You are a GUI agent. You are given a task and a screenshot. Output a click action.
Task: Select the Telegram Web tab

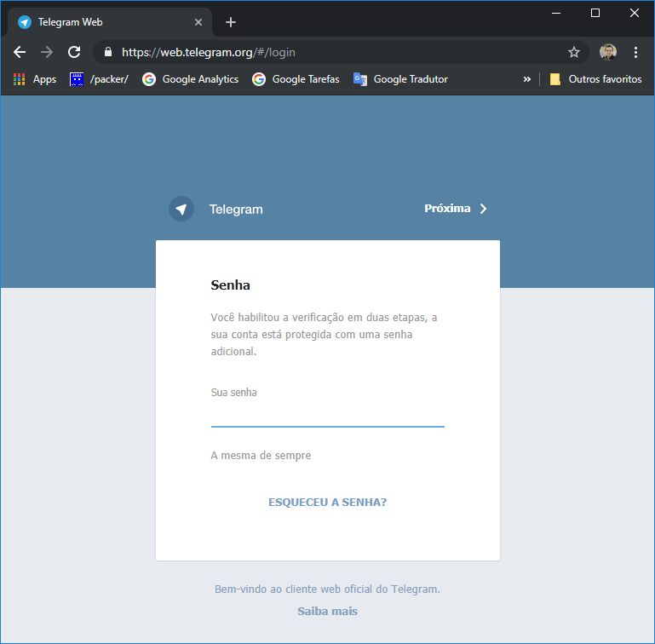109,22
